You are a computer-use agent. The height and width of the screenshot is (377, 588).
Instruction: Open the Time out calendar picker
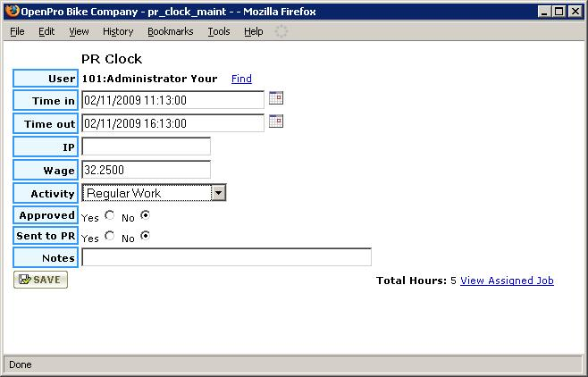[x=275, y=121]
